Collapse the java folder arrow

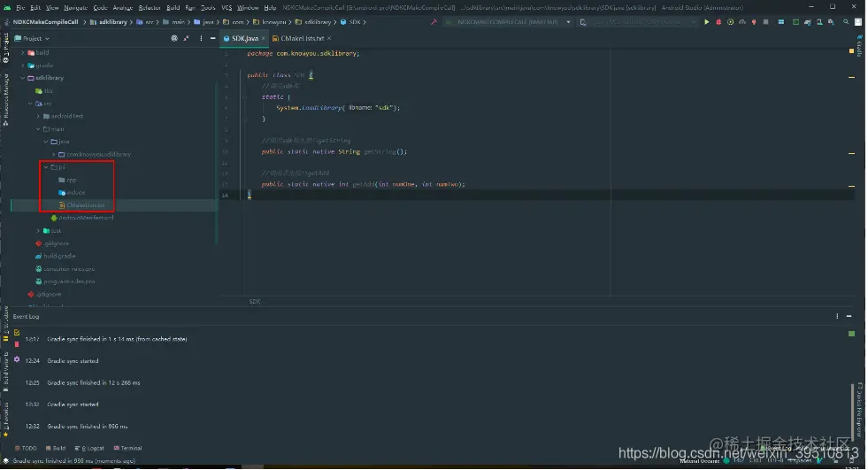pyautogui.click(x=46, y=142)
